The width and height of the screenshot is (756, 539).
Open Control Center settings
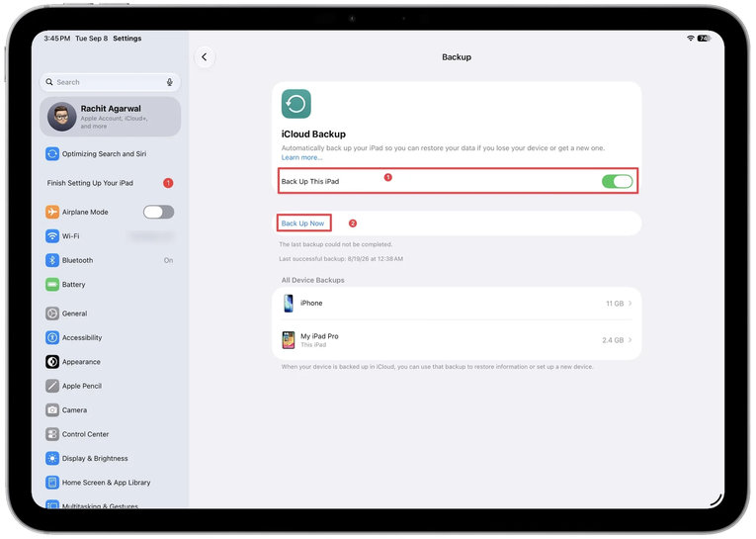coord(111,434)
